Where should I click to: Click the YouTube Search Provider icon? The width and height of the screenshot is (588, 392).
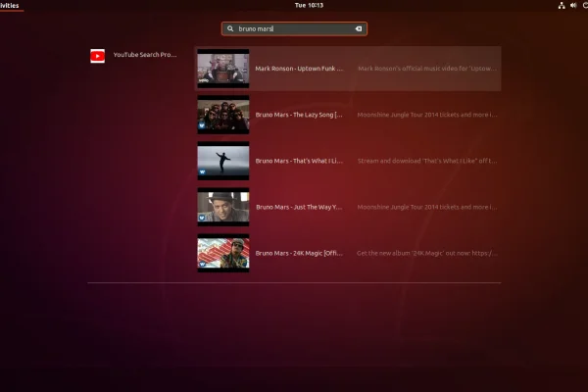(x=97, y=56)
